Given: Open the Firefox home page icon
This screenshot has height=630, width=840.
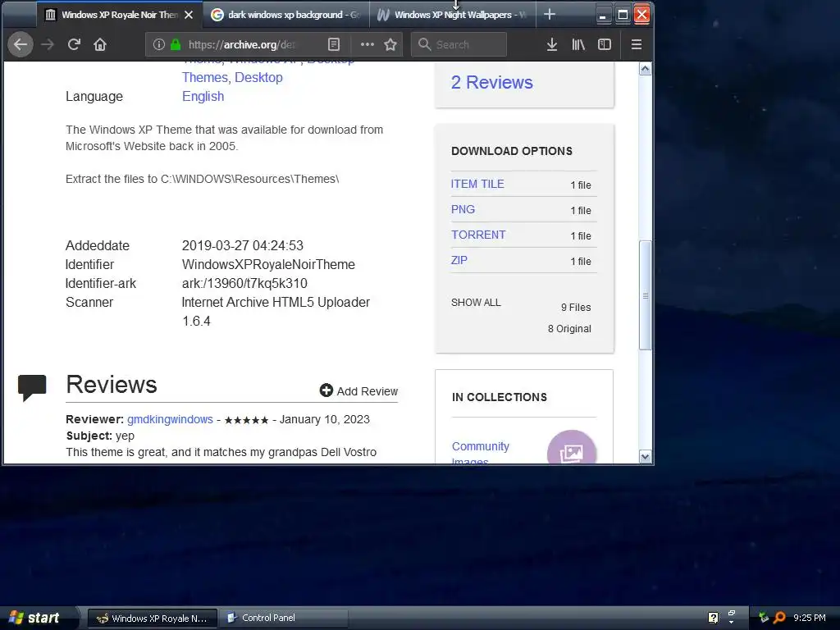Looking at the screenshot, I should tap(100, 44).
